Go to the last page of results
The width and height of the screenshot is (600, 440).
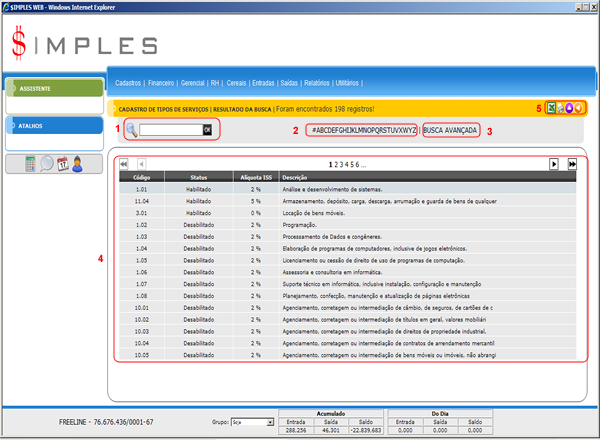(572, 163)
